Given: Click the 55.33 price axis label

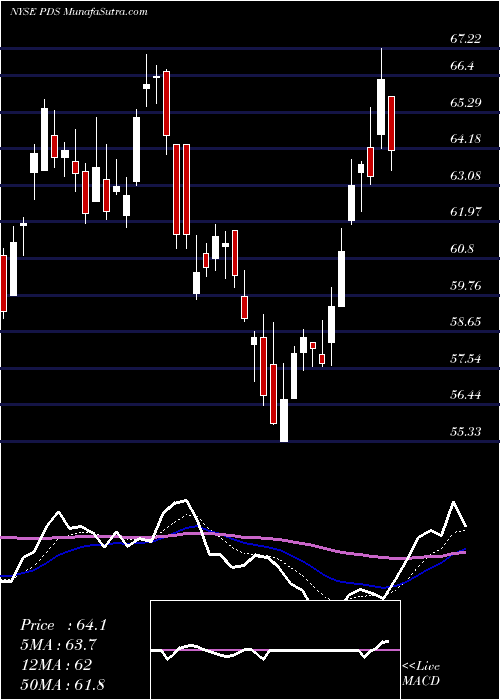Looking at the screenshot, I should point(465,432).
